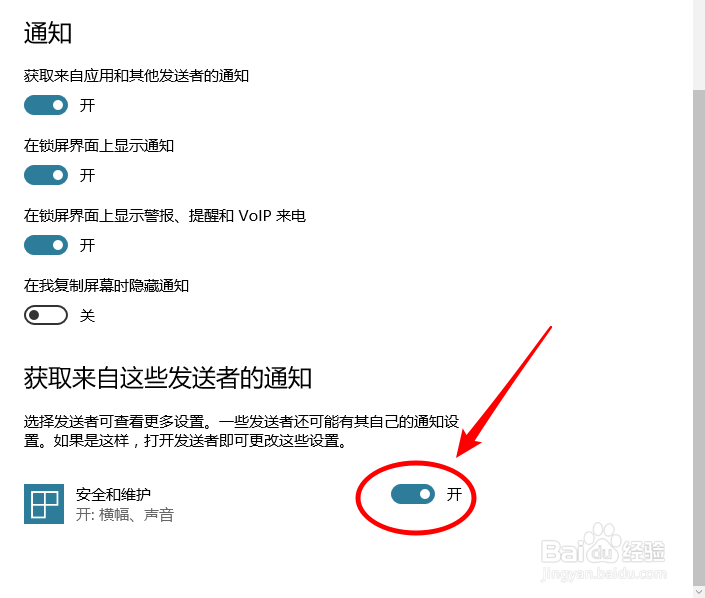
Task: Click the 开: 横幅、声音 status subtitle
Action: (x=125, y=515)
